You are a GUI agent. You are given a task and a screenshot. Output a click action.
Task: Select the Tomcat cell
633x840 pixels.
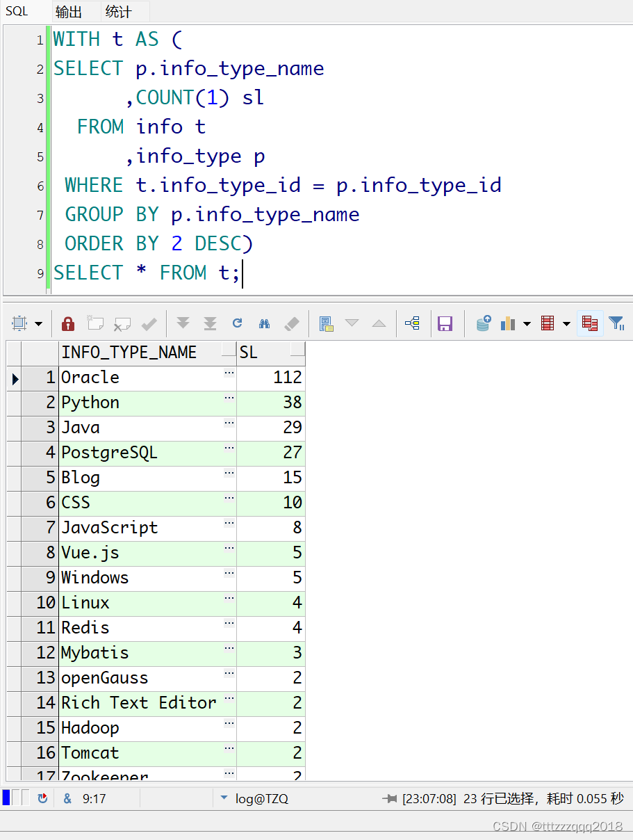[x=147, y=753]
